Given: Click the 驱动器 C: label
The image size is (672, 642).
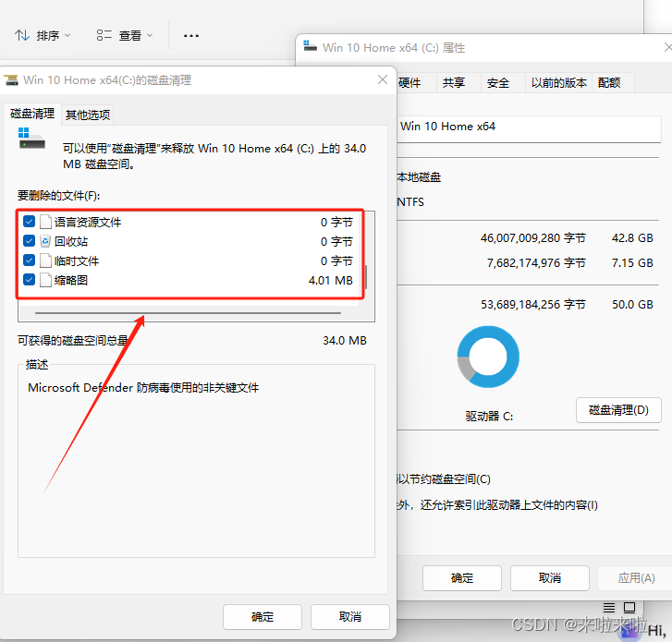Looking at the screenshot, I should (x=489, y=417).
